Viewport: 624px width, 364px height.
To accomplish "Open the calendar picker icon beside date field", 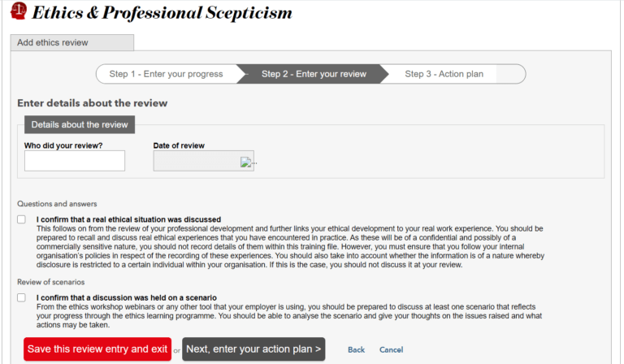I will pos(247,162).
